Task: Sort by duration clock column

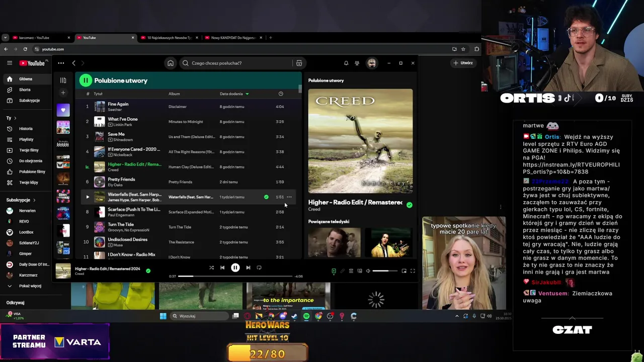Action: tap(281, 94)
